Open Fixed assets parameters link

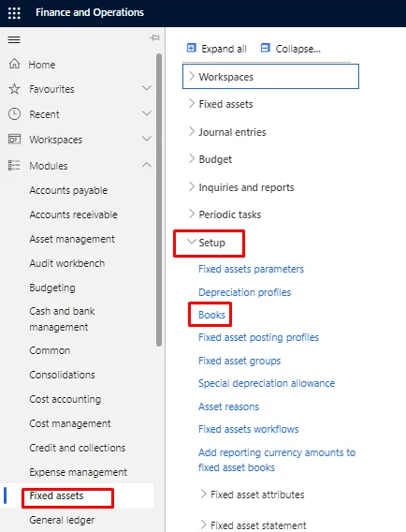coord(251,269)
